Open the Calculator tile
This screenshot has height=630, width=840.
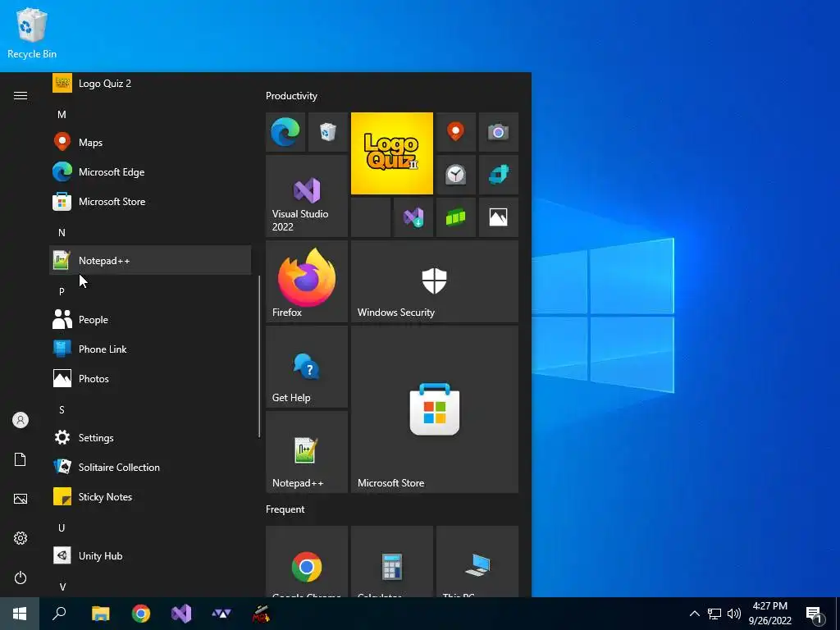point(392,561)
